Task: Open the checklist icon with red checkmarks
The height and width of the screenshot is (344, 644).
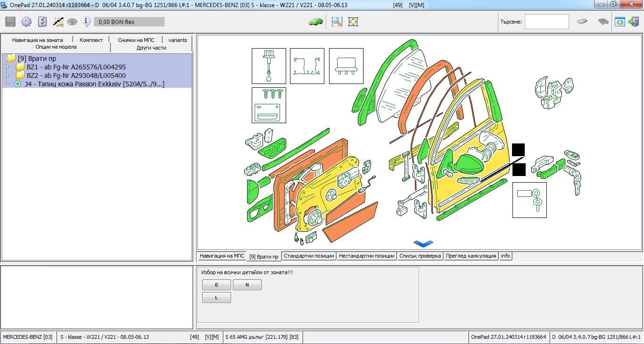Action: point(42,22)
